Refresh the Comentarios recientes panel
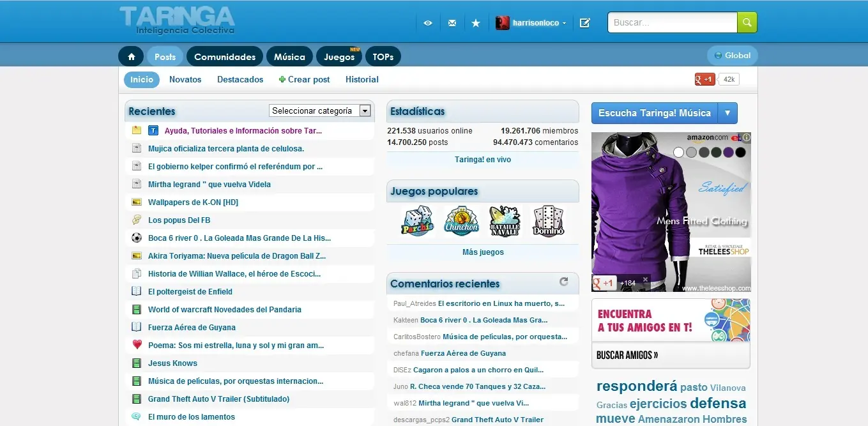 [564, 281]
